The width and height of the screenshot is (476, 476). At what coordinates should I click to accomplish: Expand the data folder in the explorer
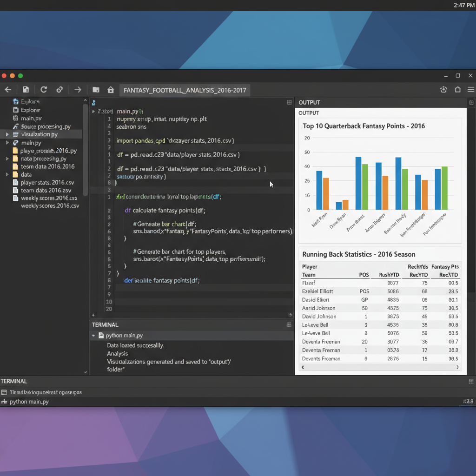7,175
